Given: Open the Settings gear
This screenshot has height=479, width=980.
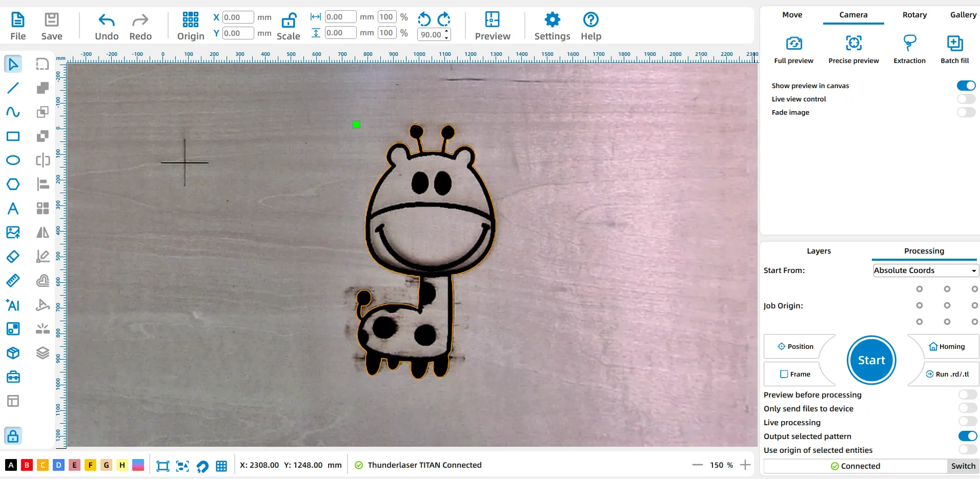Looking at the screenshot, I should 552,20.
